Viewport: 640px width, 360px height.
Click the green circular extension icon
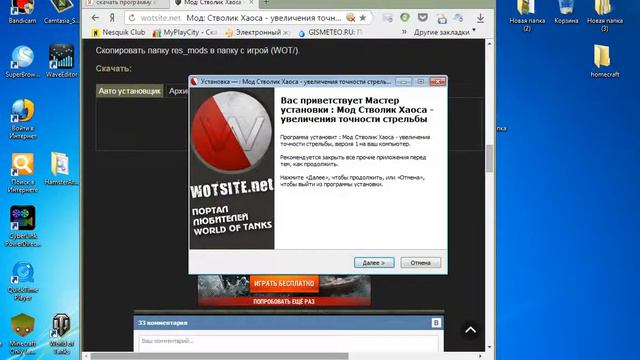point(404,18)
